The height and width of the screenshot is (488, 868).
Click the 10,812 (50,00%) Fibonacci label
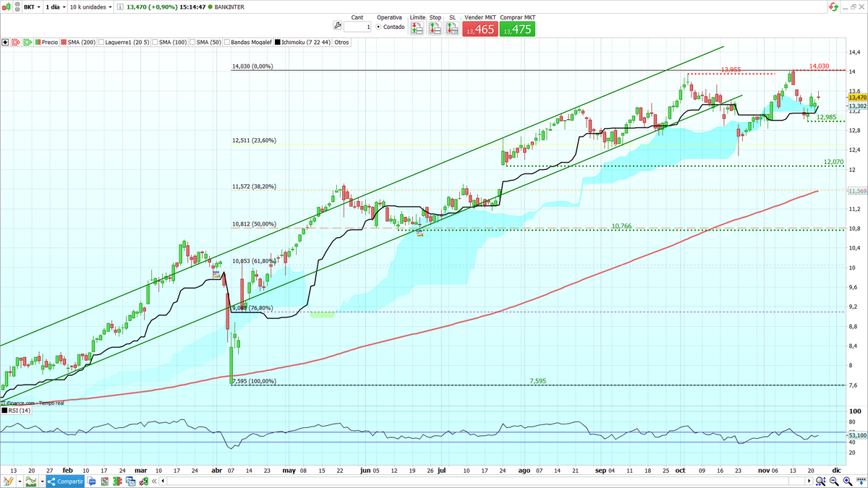(254, 224)
